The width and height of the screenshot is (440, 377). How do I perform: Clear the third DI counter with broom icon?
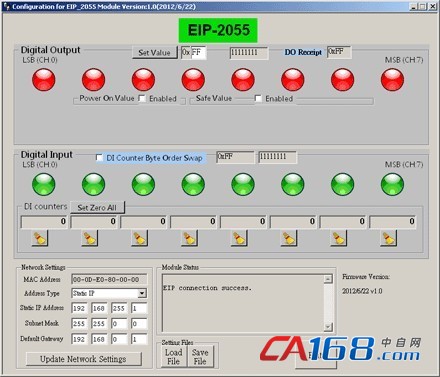(140, 239)
